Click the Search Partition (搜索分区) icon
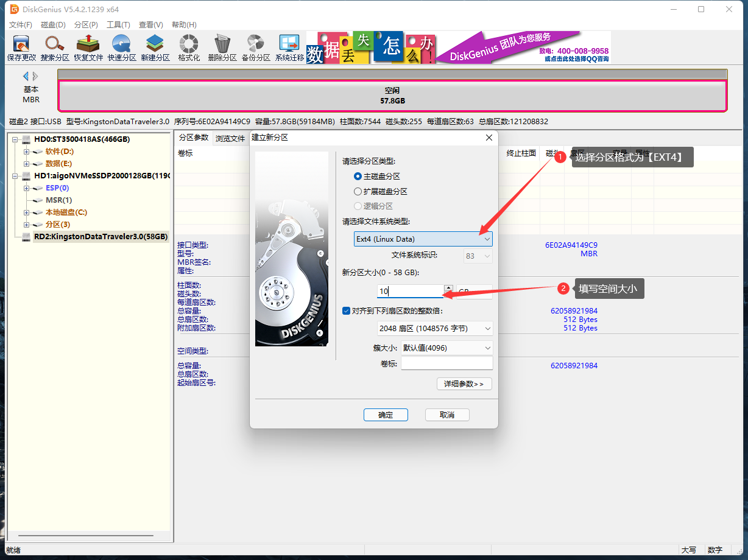This screenshot has height=560, width=748. point(55,47)
